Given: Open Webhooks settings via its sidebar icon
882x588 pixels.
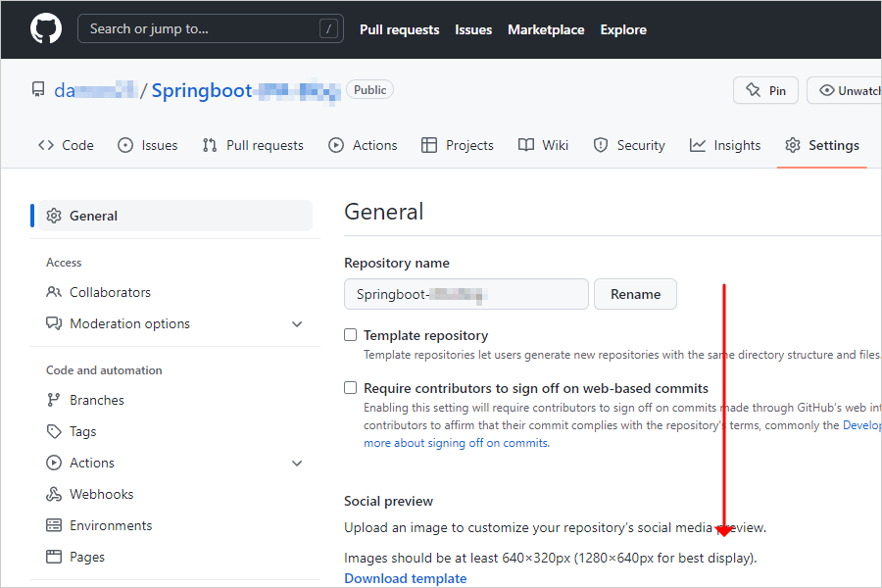Looking at the screenshot, I should [x=56, y=494].
